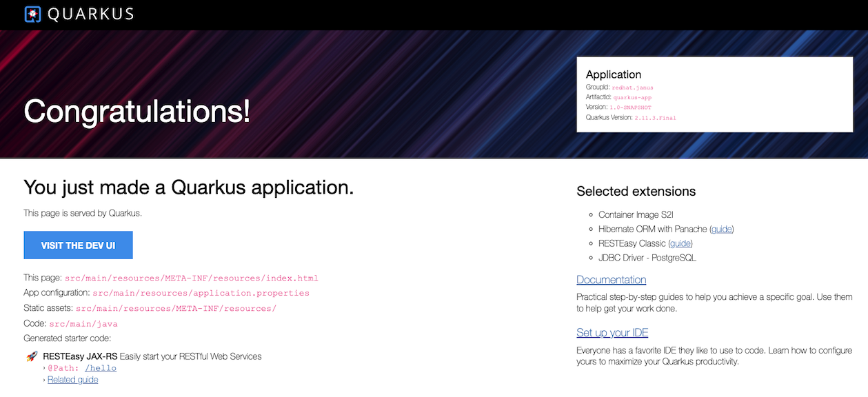The width and height of the screenshot is (868, 397).
Task: Open the RESTEasy Classic guide link
Action: (x=680, y=243)
